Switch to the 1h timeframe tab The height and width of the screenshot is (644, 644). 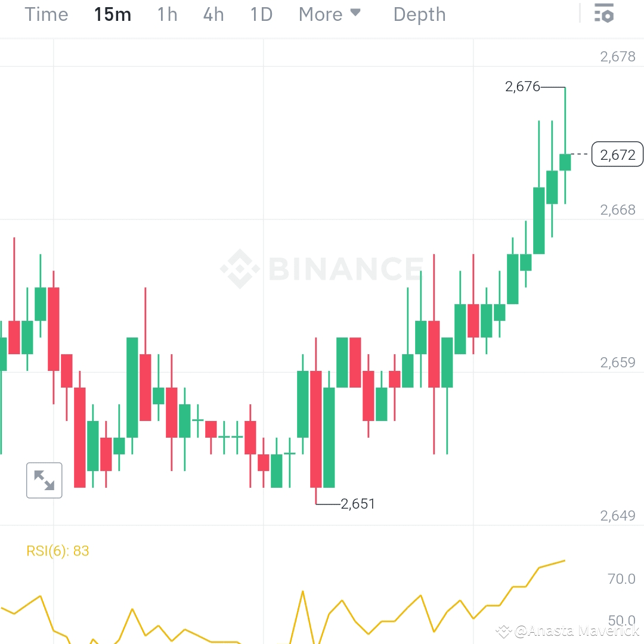click(x=166, y=14)
